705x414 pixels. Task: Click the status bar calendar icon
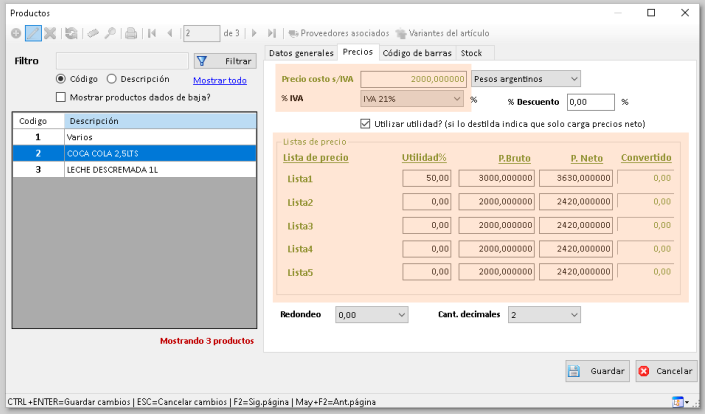[679, 401]
